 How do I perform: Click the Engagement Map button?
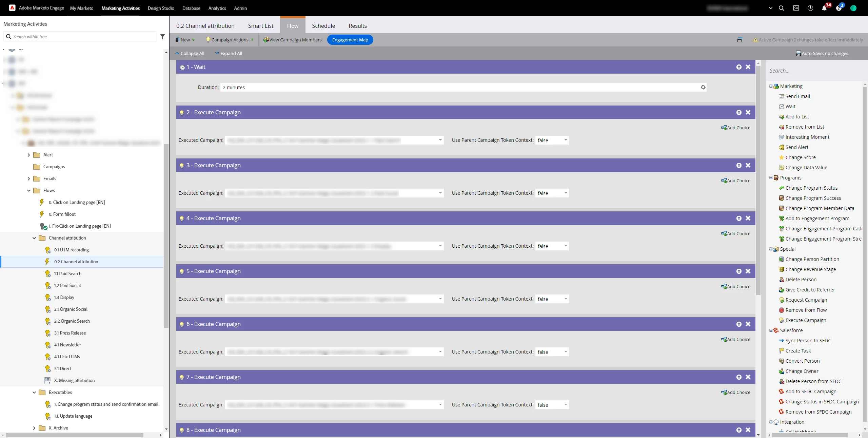[x=350, y=40]
